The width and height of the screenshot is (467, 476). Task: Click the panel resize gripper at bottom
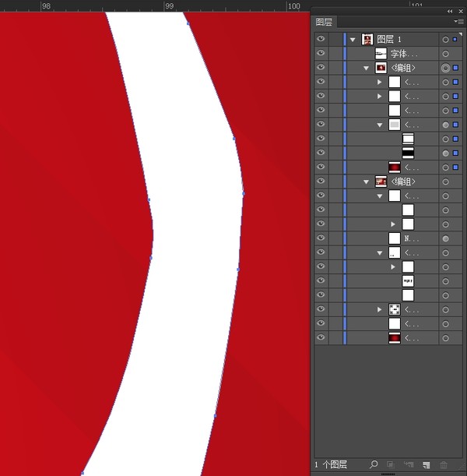pos(388,474)
